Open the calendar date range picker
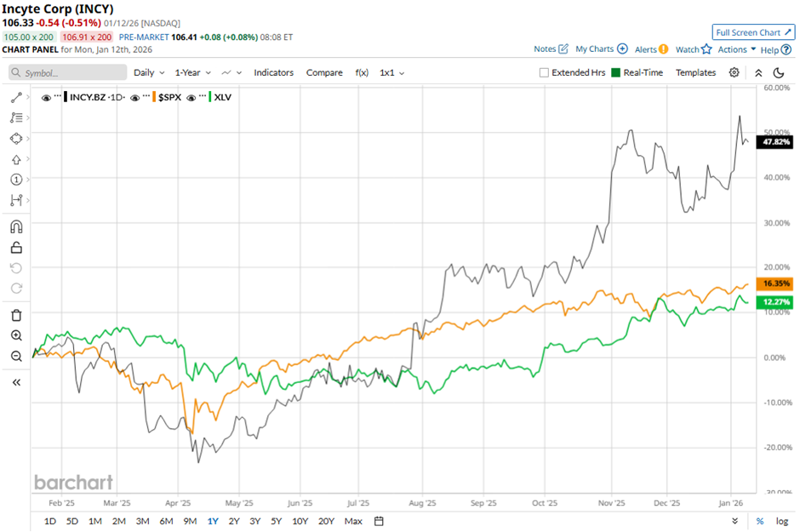 click(x=380, y=521)
